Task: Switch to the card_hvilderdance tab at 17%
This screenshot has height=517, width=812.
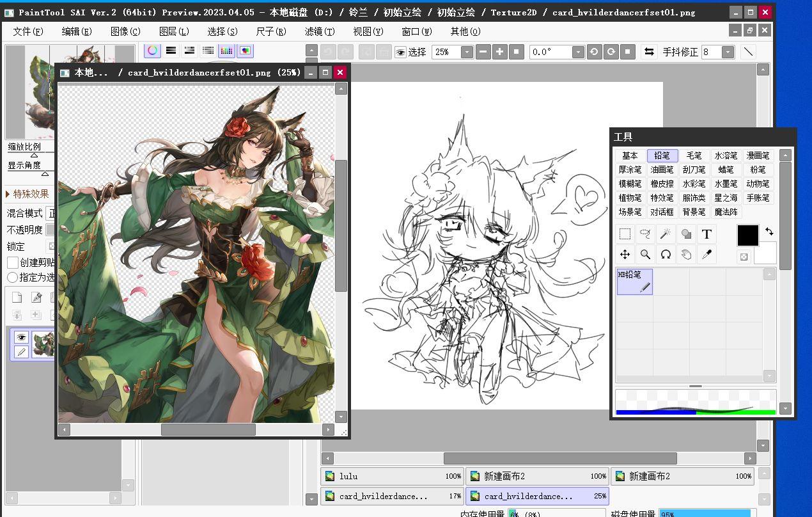Action: (x=393, y=496)
